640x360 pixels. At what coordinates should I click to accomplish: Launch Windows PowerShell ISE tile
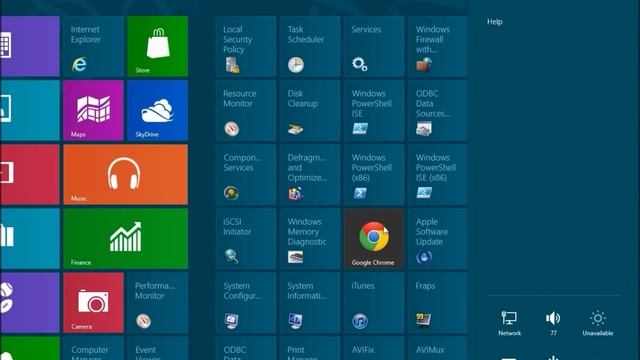[x=374, y=110]
